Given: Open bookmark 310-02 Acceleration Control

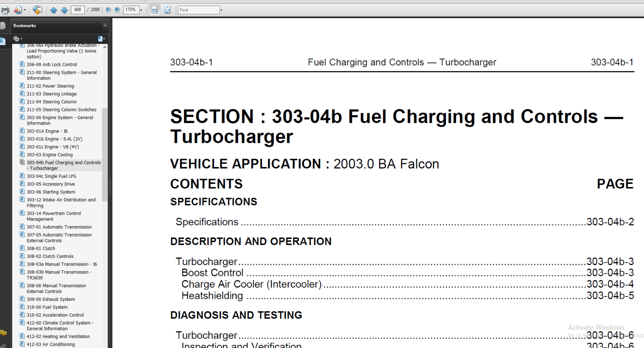Looking at the screenshot, I should tap(55, 315).
